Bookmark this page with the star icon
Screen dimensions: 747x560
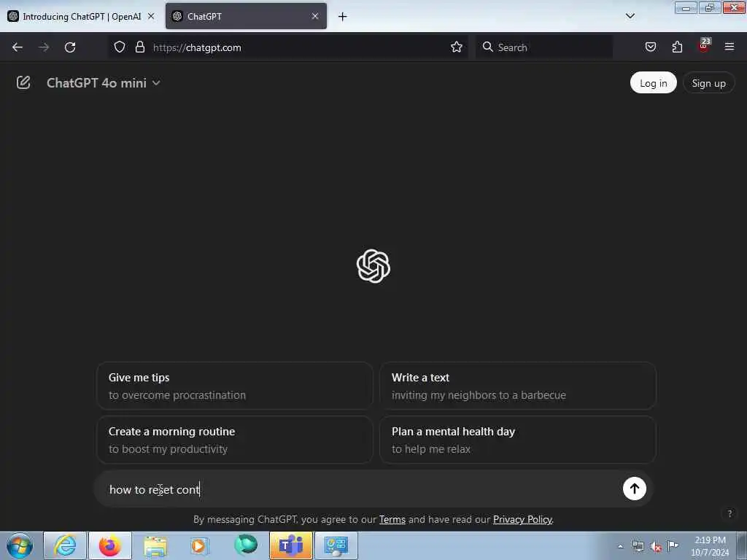pos(457,47)
